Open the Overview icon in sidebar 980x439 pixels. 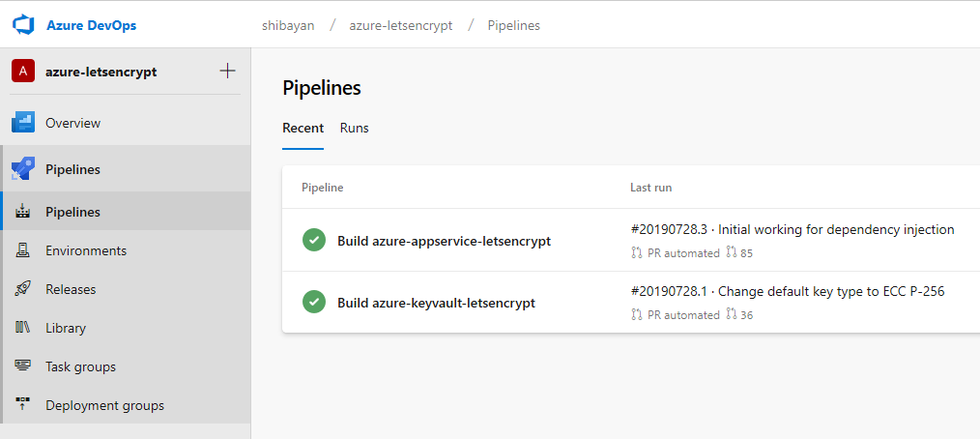pos(23,123)
